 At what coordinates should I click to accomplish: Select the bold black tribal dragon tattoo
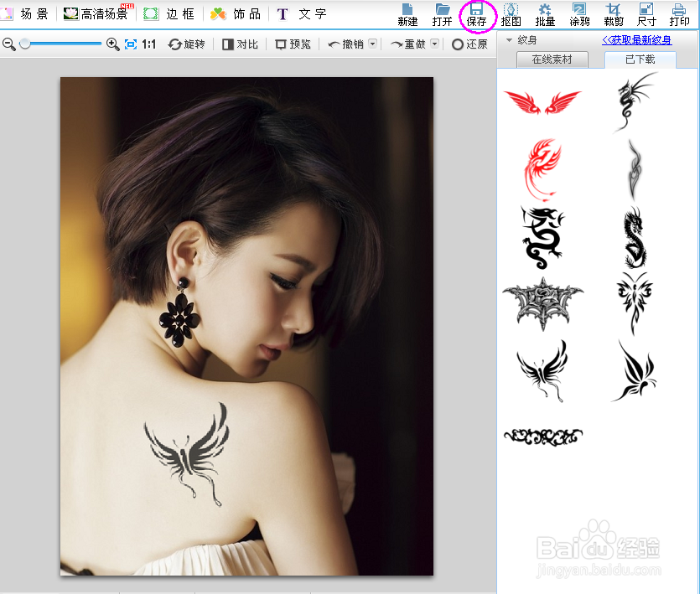[542, 237]
